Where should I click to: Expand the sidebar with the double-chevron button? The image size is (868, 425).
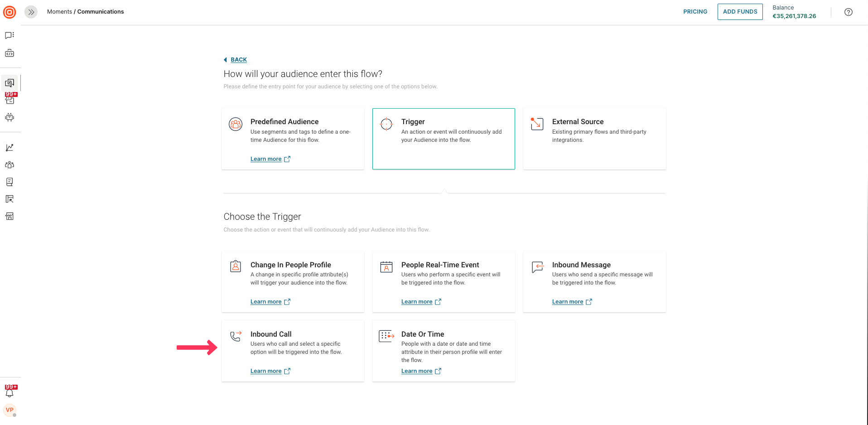(x=31, y=12)
